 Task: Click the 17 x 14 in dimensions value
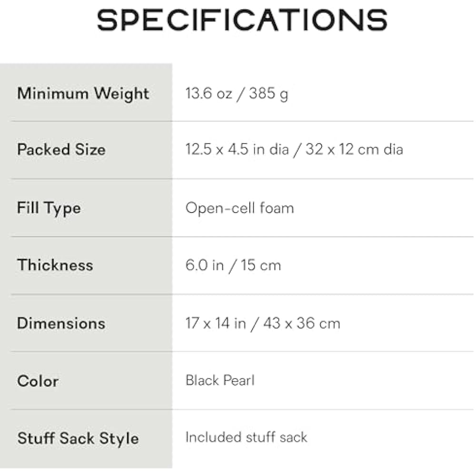(x=216, y=324)
